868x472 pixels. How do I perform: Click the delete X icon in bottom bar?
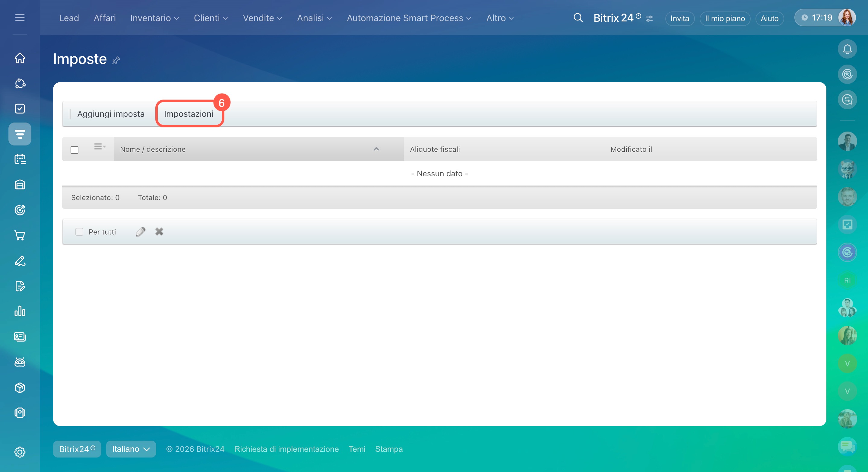159,231
